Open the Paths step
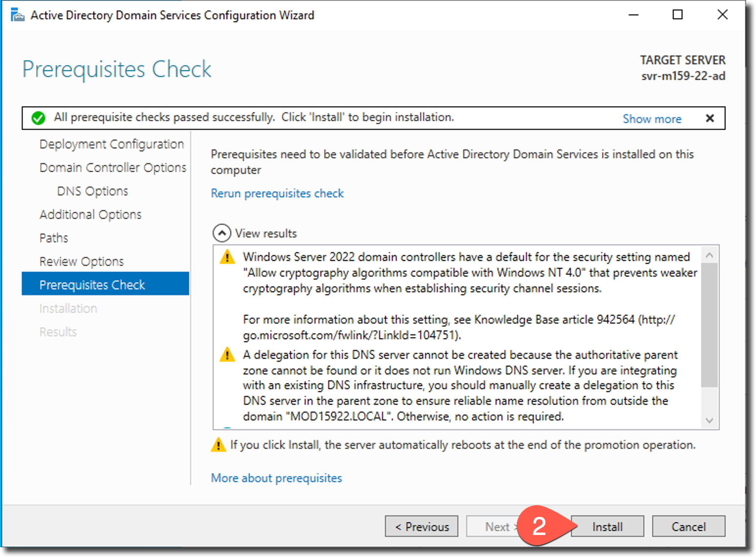Screen dimensions: 756x558 coord(54,238)
